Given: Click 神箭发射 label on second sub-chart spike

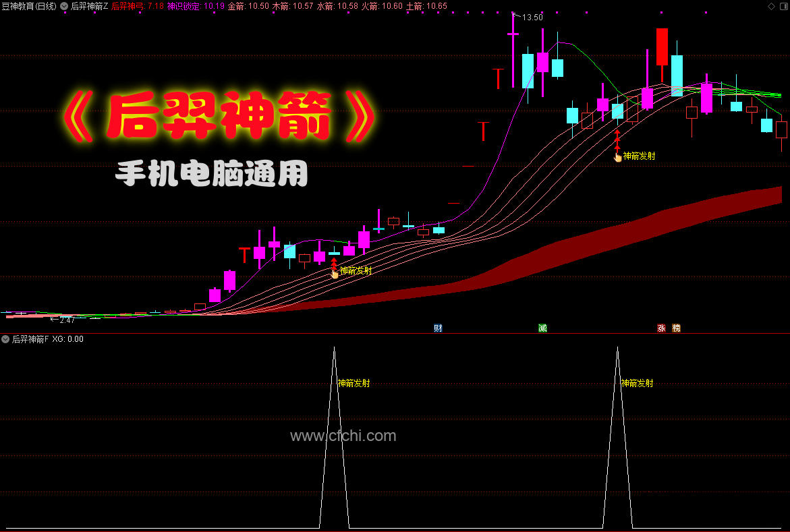Looking at the screenshot, I should coord(637,384).
